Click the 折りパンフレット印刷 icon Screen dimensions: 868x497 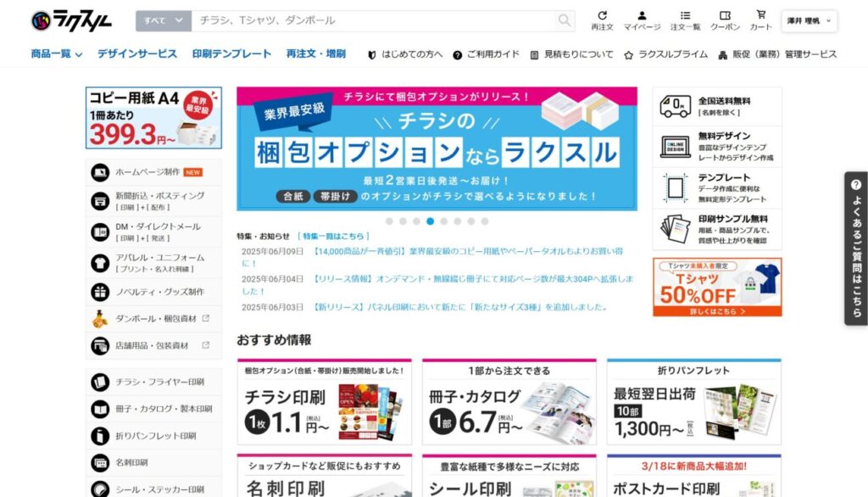pyautogui.click(x=100, y=436)
